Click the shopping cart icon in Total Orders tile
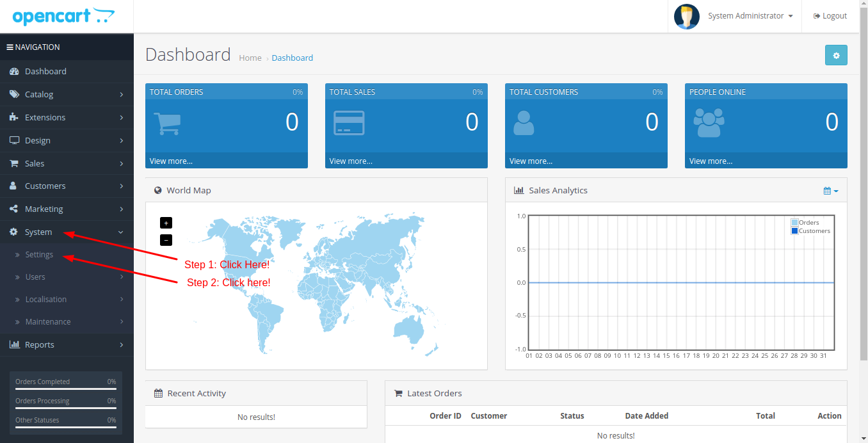Viewport: 868px width, 443px height. [168, 123]
